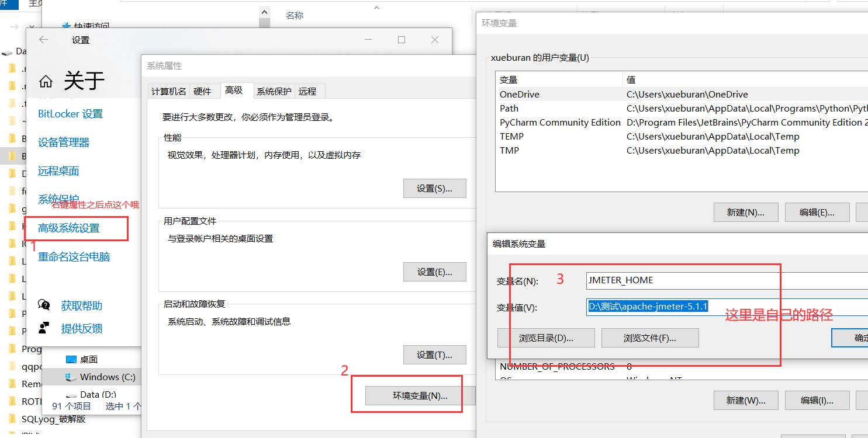The height and width of the screenshot is (438, 868).
Task: Open 环境变量(N)... button
Action: [420, 396]
